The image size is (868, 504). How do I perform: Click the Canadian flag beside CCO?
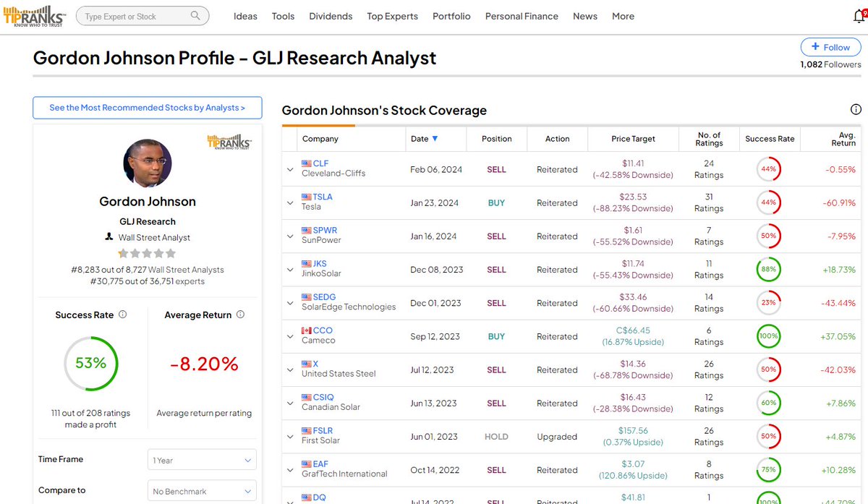tap(306, 330)
